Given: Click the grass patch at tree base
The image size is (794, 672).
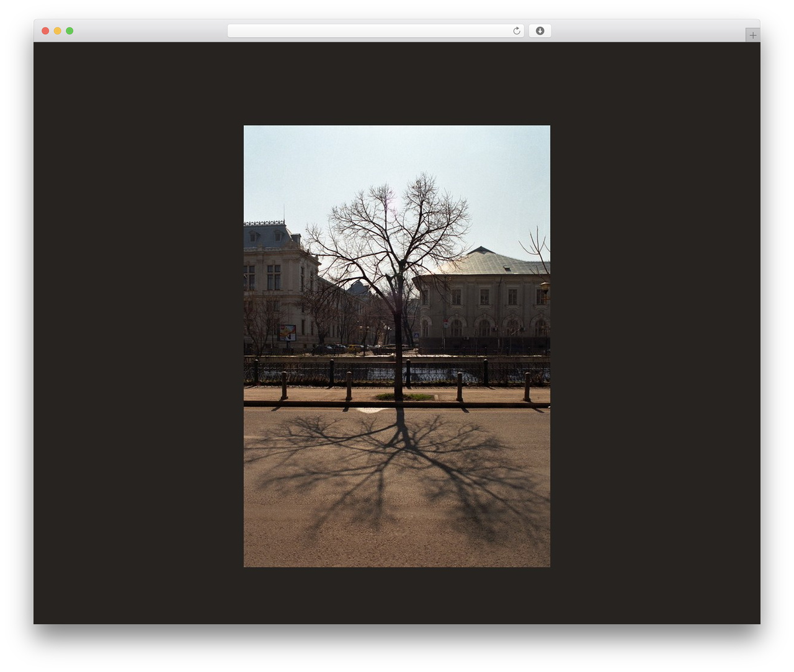Looking at the screenshot, I should 404,397.
